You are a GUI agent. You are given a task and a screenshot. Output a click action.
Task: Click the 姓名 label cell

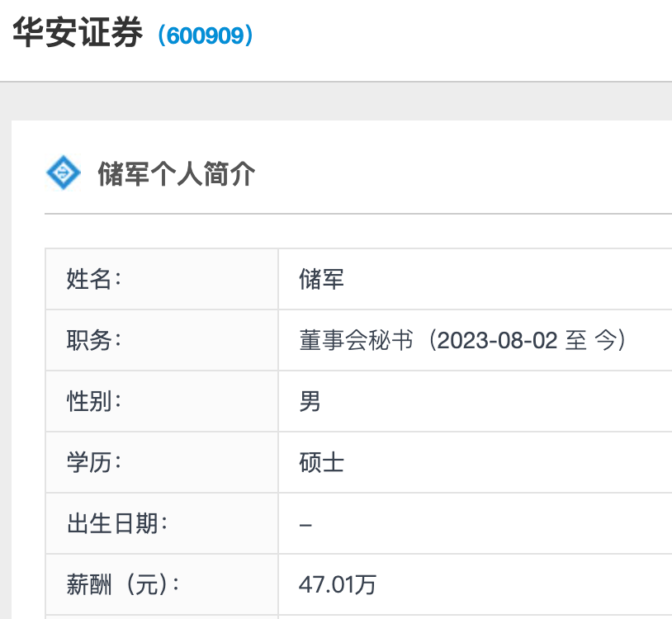(x=162, y=279)
